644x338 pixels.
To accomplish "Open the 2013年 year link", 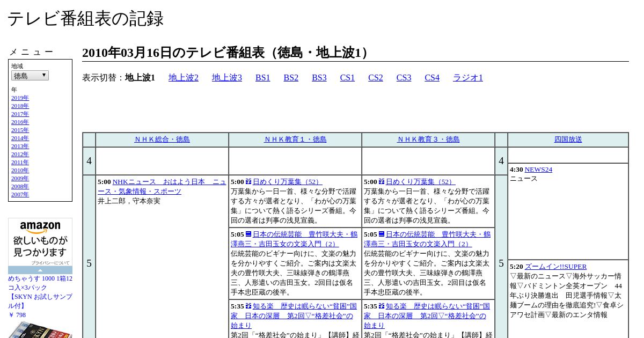I will (20, 146).
